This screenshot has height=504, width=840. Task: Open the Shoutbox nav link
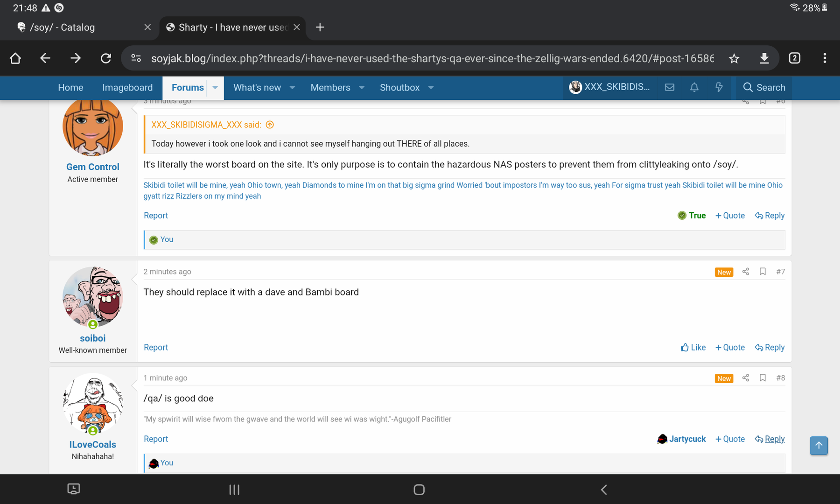pyautogui.click(x=399, y=88)
